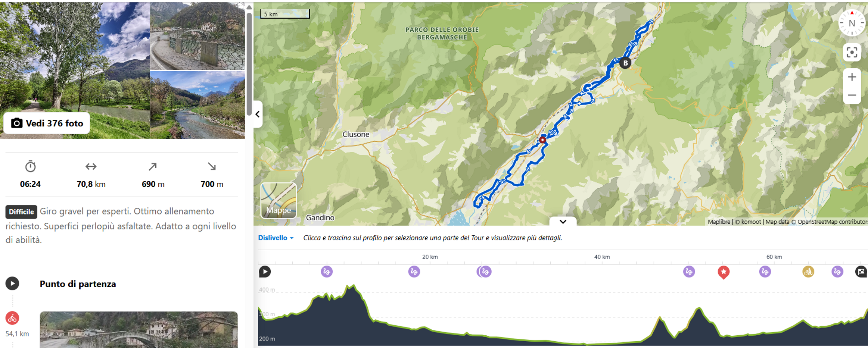
Task: Open the Dislivello profile dropdown
Action: pyautogui.click(x=276, y=238)
